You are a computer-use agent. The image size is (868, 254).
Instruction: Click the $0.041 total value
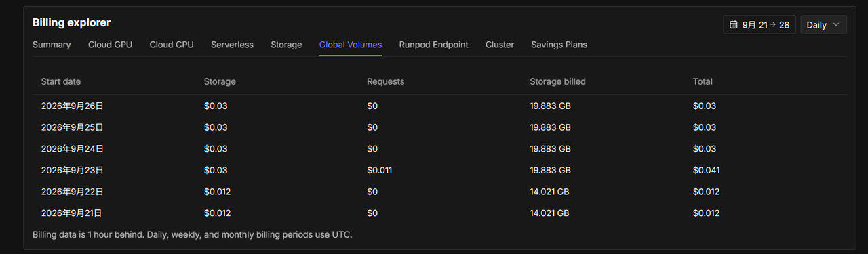706,170
